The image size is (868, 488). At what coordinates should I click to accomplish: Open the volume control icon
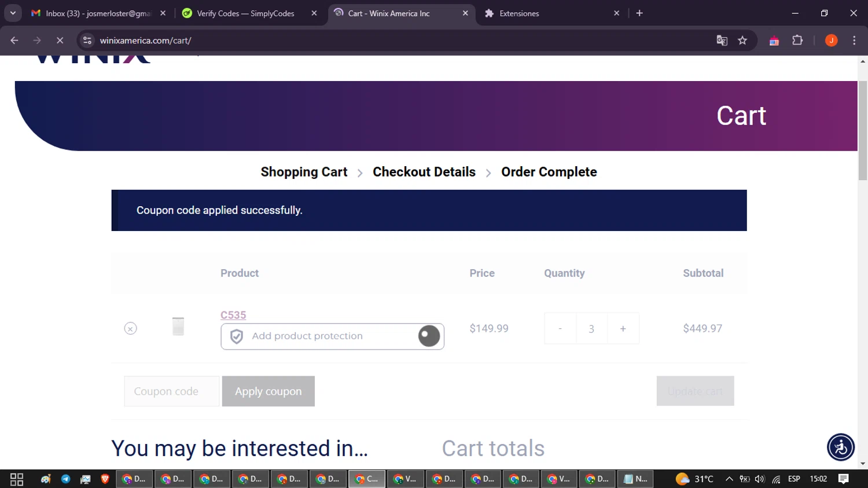click(x=760, y=479)
